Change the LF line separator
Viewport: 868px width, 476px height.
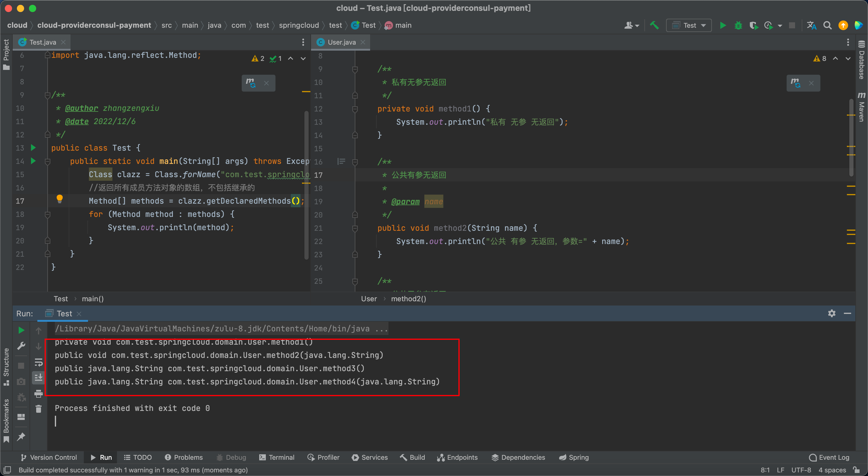coord(780,470)
